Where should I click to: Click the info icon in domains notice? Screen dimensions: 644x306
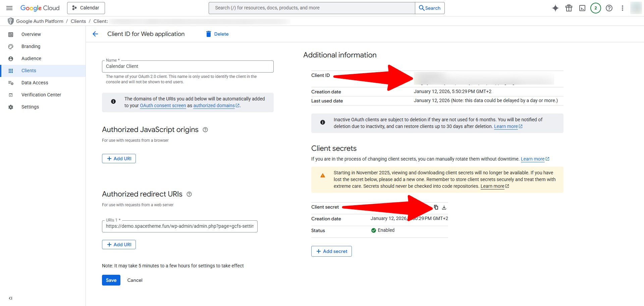click(113, 101)
